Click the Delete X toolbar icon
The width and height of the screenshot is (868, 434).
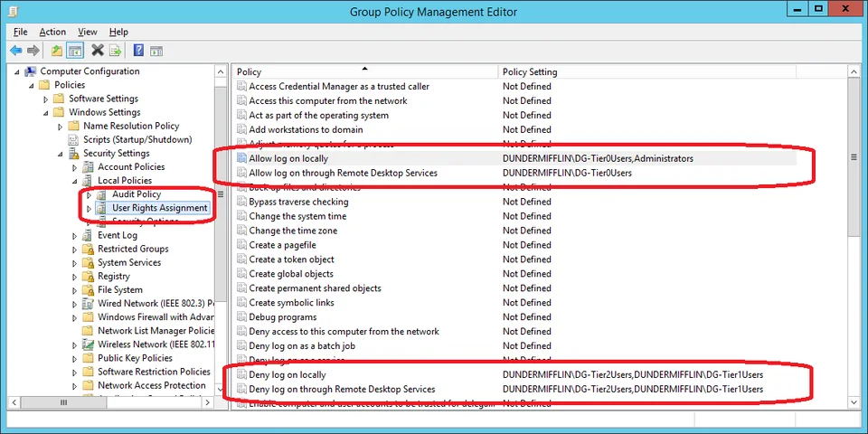point(98,51)
